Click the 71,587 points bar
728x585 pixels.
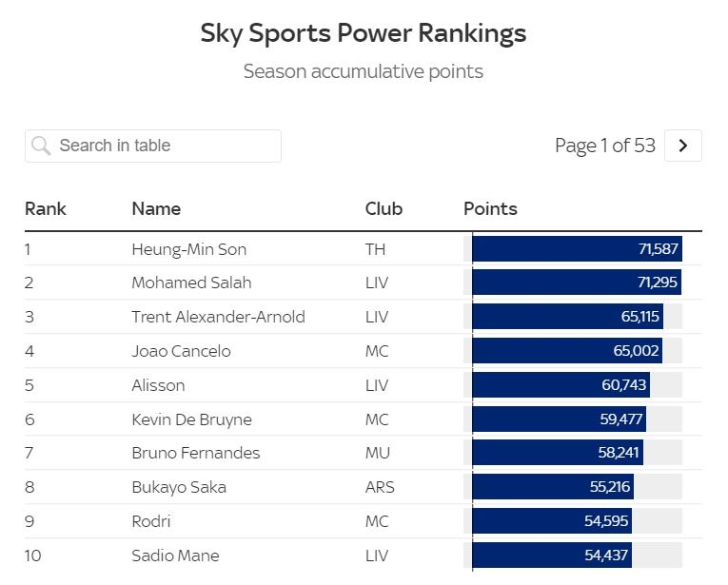click(577, 249)
